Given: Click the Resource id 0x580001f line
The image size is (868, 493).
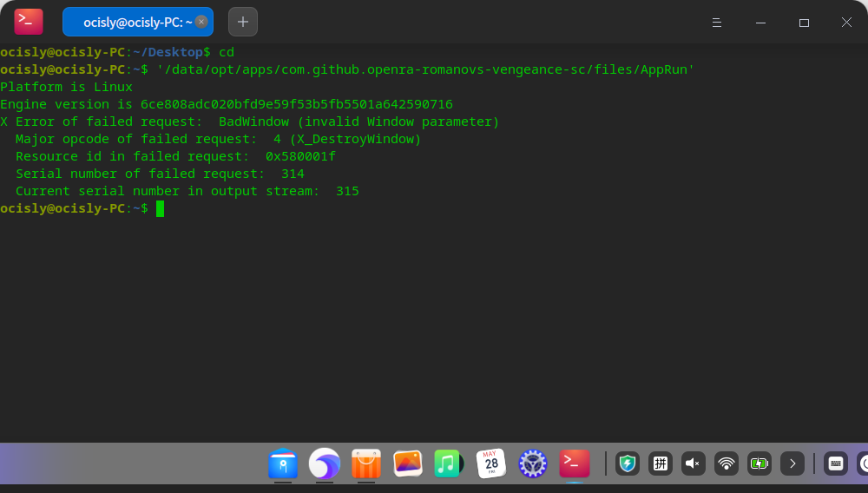Looking at the screenshot, I should pyautogui.click(x=175, y=156).
